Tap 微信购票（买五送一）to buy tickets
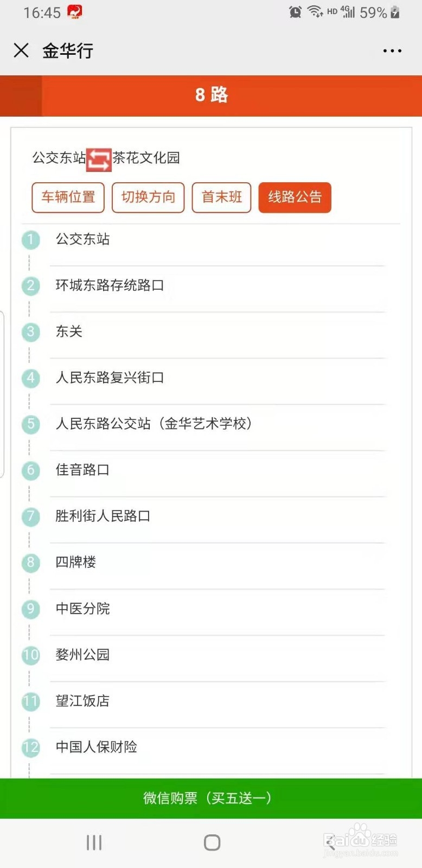This screenshot has width=422, height=868. coord(211,798)
